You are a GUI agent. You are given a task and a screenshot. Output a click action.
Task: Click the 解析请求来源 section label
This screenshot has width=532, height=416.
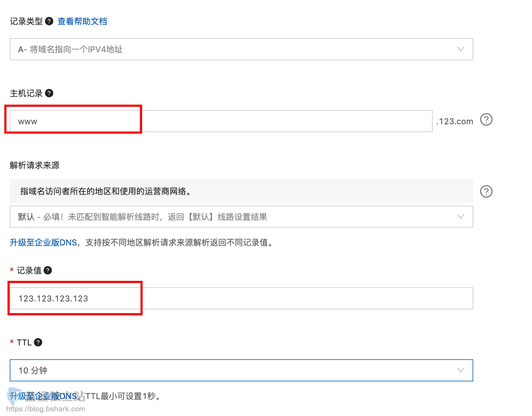point(35,165)
